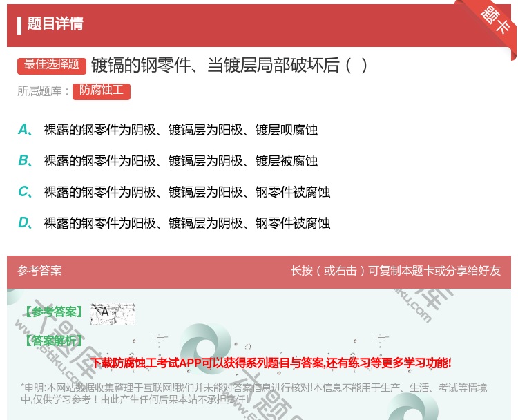Open the 防腐蚀工 question bank tag
The image size is (518, 420).
102,91
